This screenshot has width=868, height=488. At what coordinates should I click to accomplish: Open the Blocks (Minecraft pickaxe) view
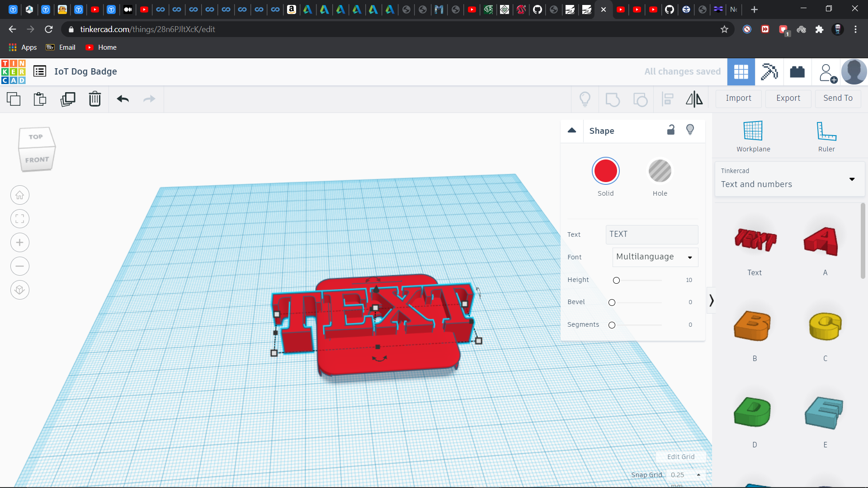769,72
